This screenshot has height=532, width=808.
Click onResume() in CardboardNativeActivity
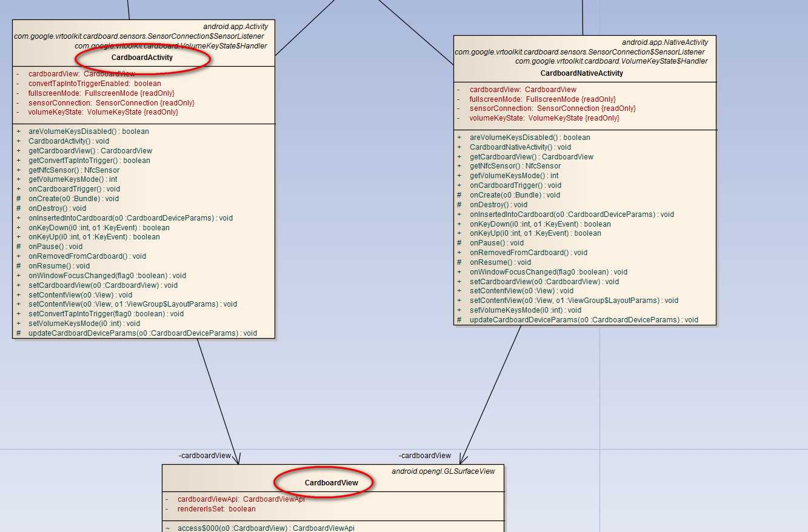(x=500, y=262)
